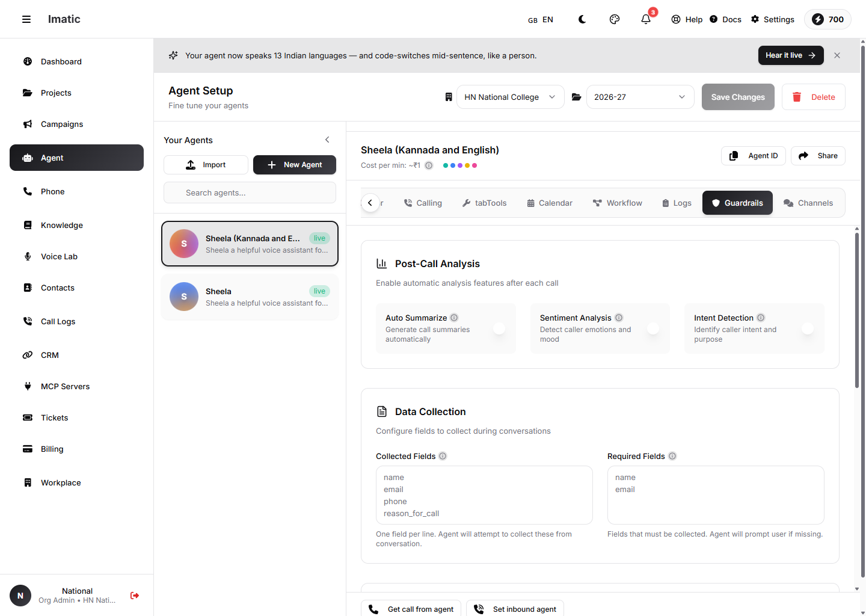Open the hamburger menu icon

coord(26,19)
